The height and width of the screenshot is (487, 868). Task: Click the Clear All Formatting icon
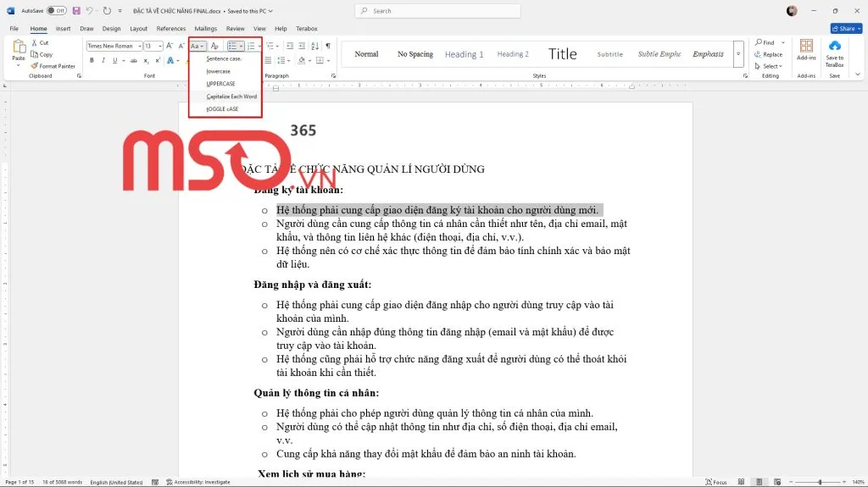point(214,46)
